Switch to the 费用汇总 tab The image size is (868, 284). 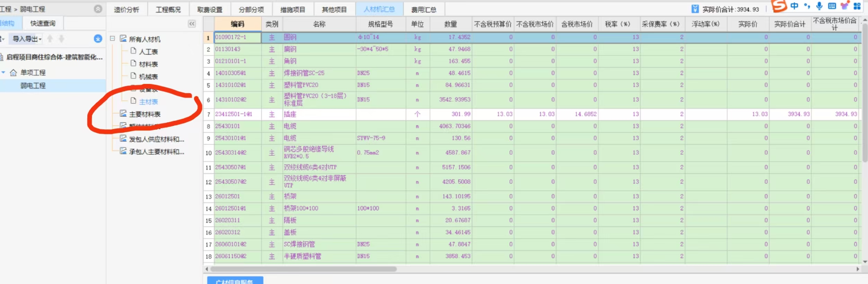(424, 9)
